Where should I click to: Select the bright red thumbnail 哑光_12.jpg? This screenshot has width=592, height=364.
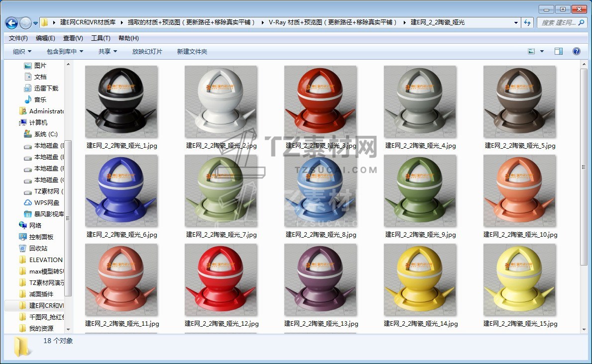point(221,279)
